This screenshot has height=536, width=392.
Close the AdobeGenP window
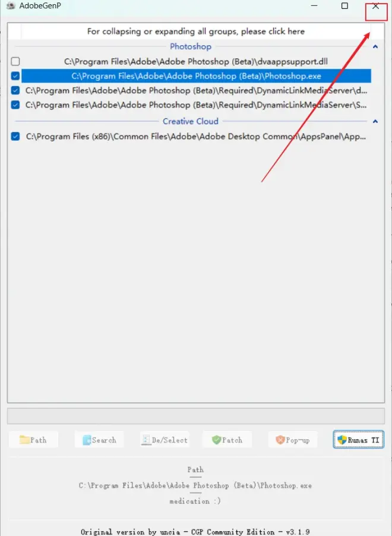376,6
